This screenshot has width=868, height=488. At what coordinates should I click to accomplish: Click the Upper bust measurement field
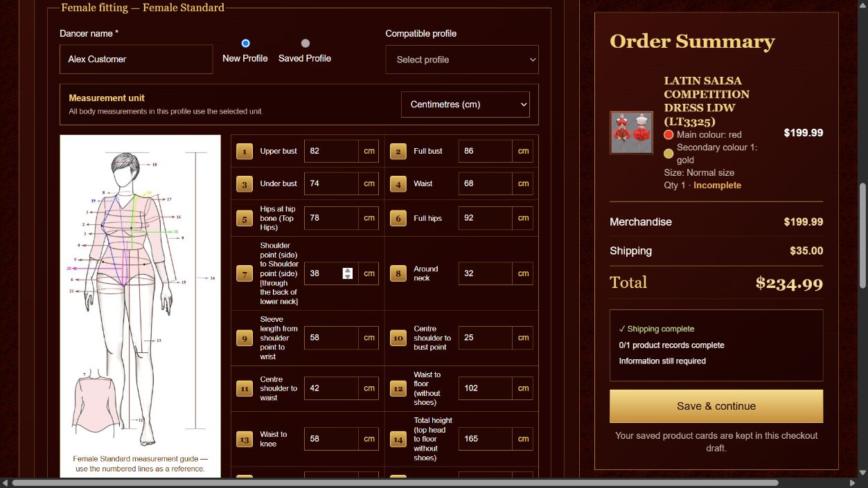(x=331, y=151)
